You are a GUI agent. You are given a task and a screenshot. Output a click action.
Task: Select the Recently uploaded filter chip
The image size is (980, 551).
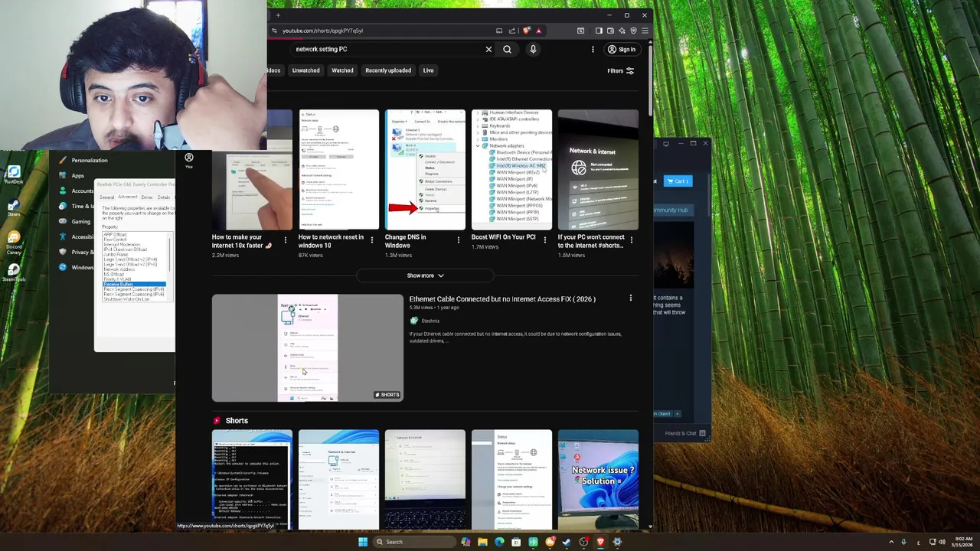pos(388,70)
